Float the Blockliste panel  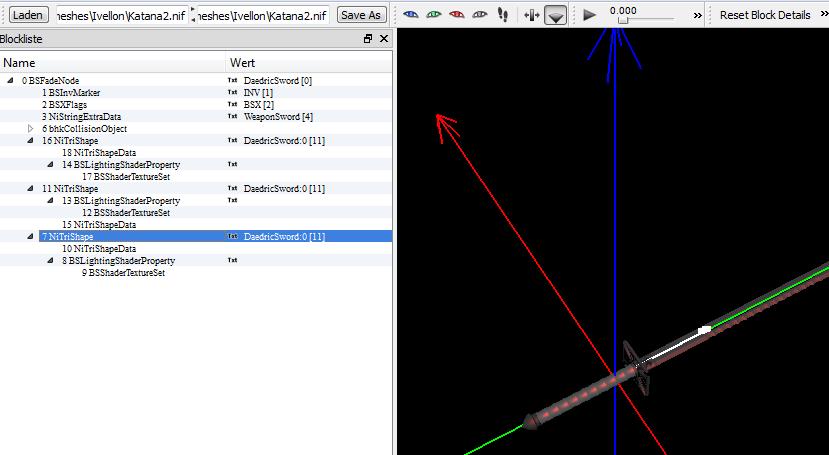point(368,39)
